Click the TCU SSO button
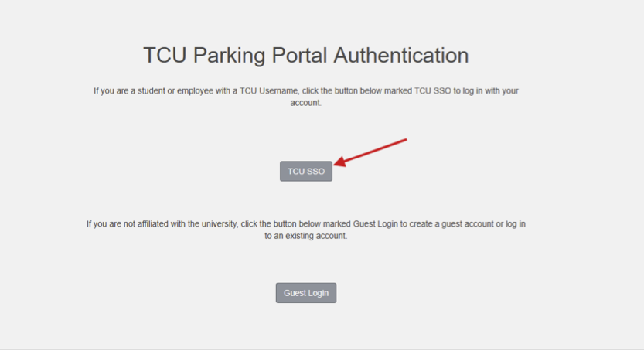This screenshot has width=644, height=351. click(306, 171)
